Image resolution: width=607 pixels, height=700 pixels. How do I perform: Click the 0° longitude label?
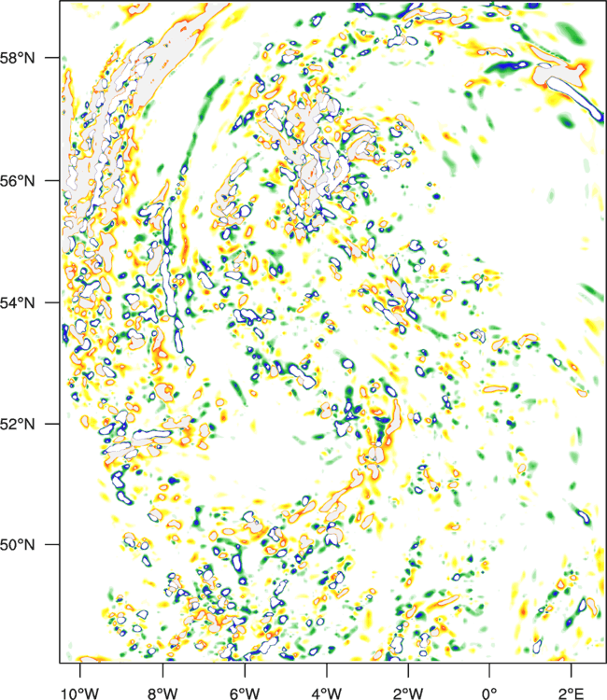[489, 693]
